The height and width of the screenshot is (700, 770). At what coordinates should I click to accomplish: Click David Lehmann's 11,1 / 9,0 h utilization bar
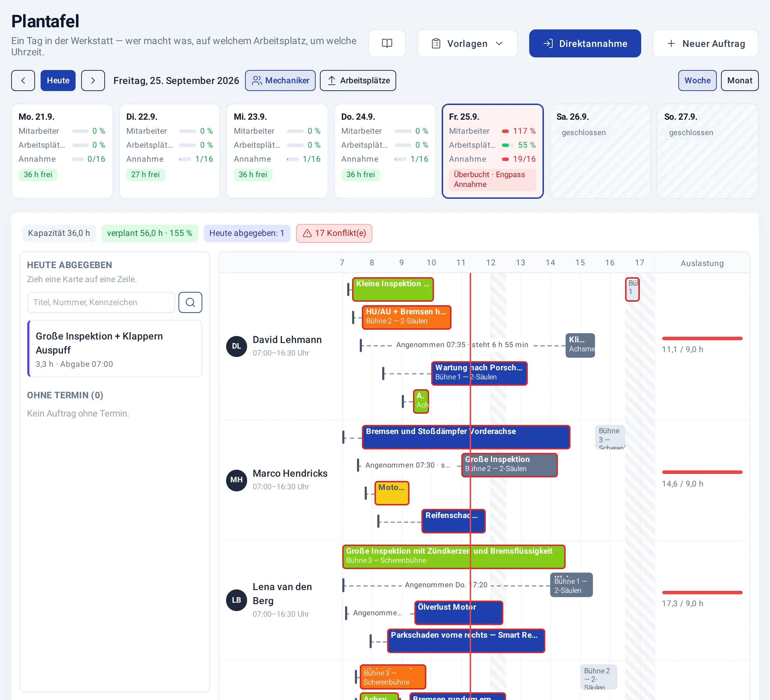click(702, 338)
